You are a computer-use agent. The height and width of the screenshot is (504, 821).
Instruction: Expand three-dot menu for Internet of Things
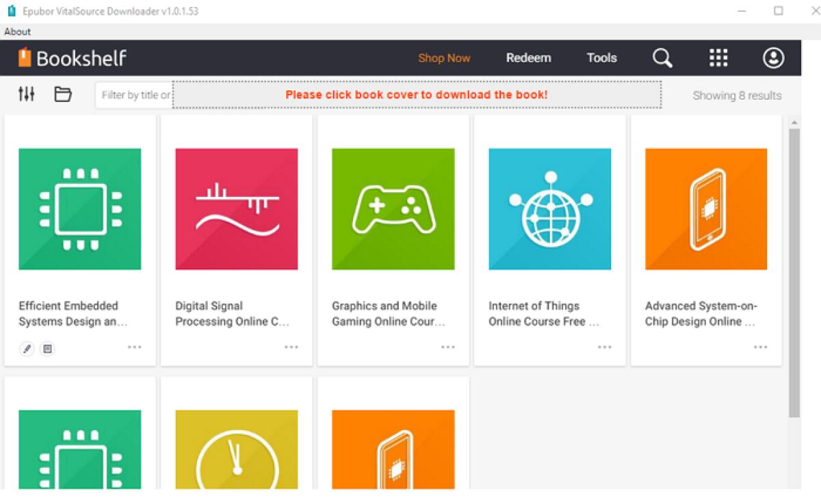(605, 347)
